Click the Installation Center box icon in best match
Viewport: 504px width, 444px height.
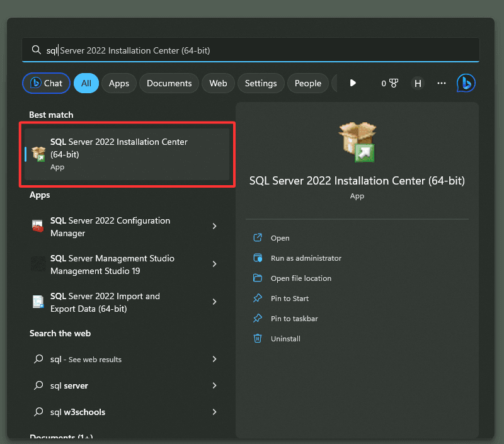point(38,154)
